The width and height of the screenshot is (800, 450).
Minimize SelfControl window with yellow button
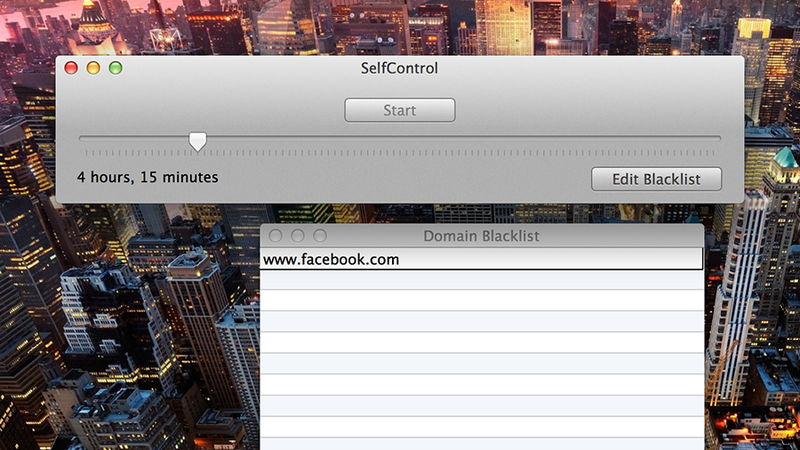pos(93,68)
